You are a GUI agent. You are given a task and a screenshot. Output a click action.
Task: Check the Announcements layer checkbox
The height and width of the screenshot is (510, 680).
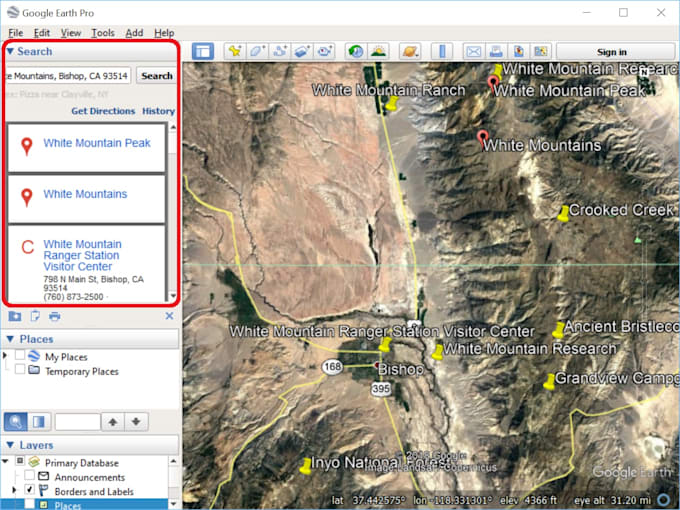[29, 475]
